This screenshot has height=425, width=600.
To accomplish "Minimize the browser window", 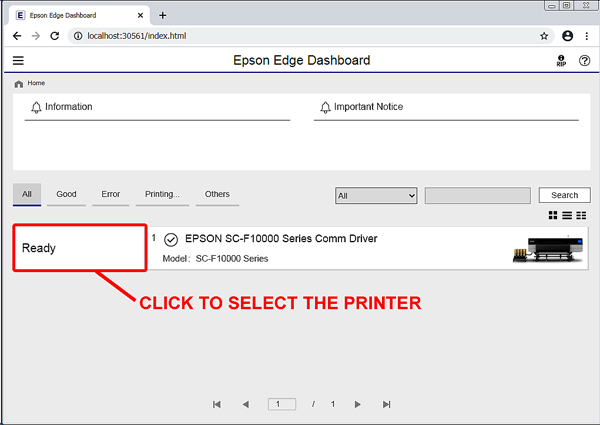I will [x=552, y=5].
